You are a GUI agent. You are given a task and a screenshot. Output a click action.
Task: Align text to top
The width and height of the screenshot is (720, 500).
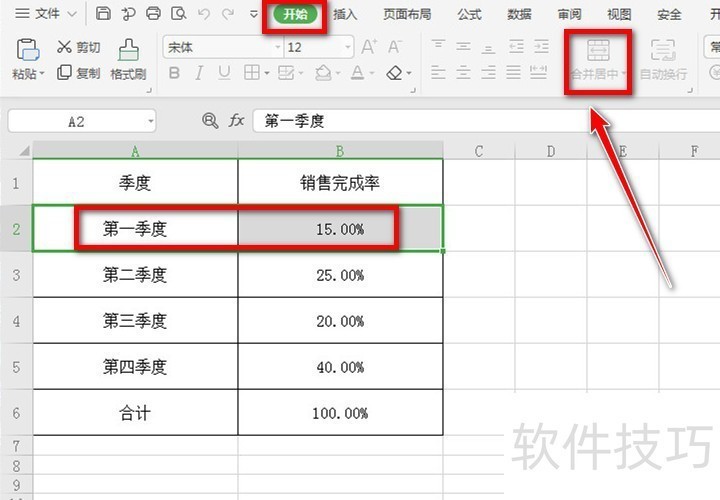coord(439,46)
